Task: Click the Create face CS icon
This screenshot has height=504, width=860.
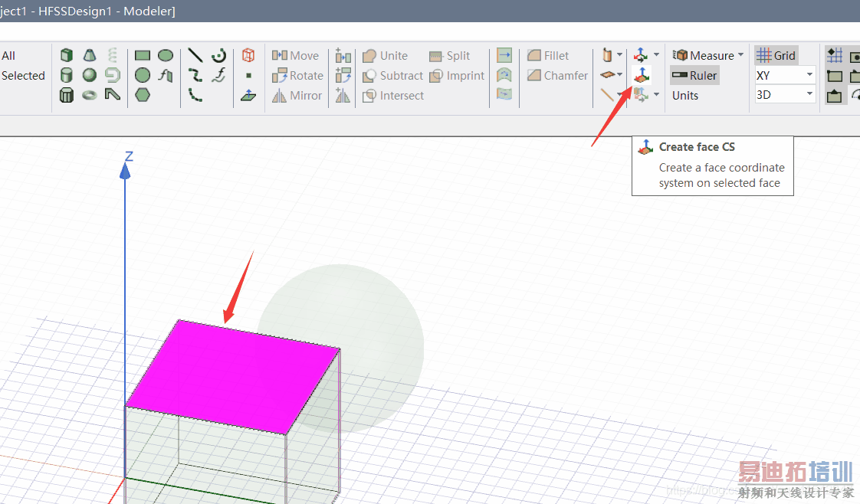Action: coord(641,75)
